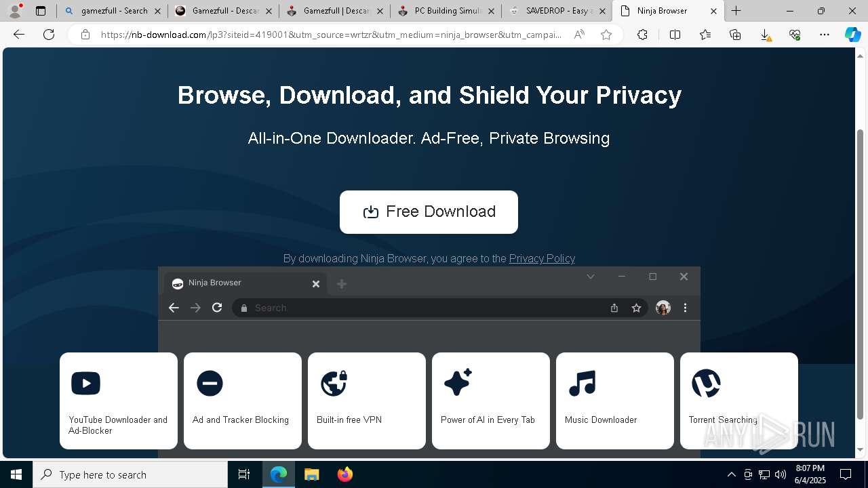868x488 pixels.
Task: Click the mockup tab dropdown chevron
Action: pos(591,277)
